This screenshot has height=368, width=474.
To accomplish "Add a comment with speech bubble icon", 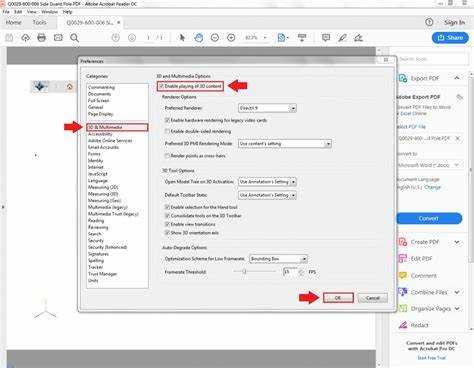I will coord(326,38).
